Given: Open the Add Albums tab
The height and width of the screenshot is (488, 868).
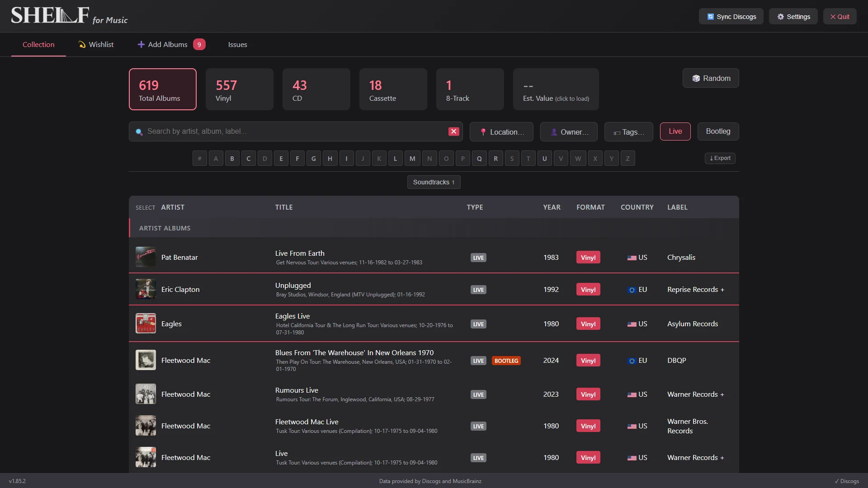Looking at the screenshot, I should [171, 44].
